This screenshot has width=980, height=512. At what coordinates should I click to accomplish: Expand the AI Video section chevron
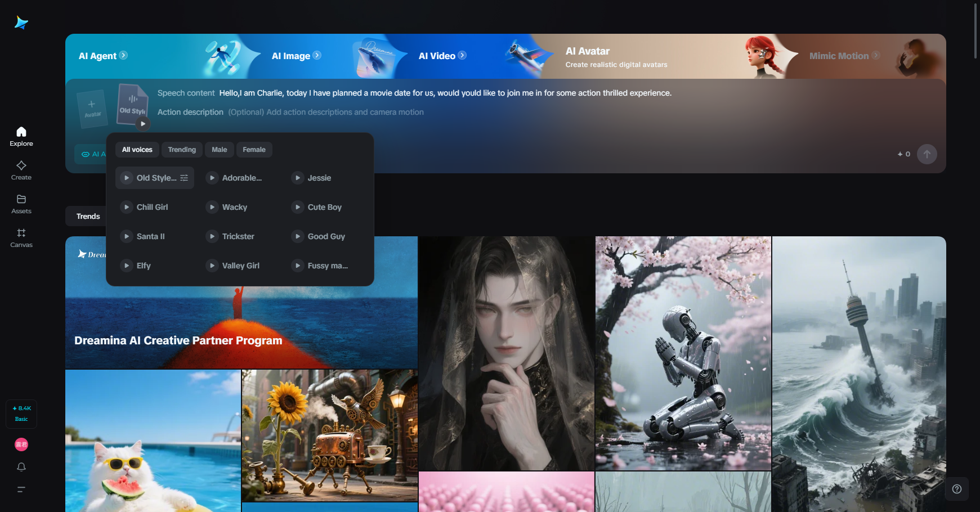coord(462,55)
